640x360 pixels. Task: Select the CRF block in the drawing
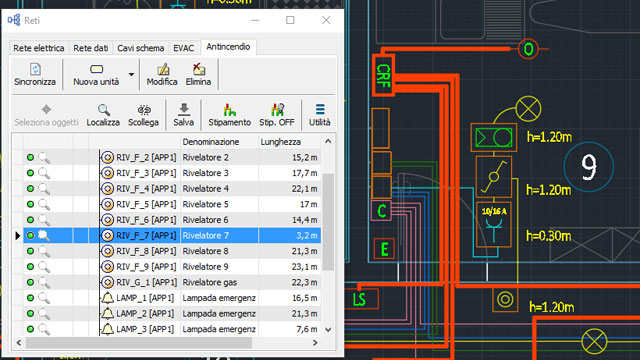[x=383, y=76]
